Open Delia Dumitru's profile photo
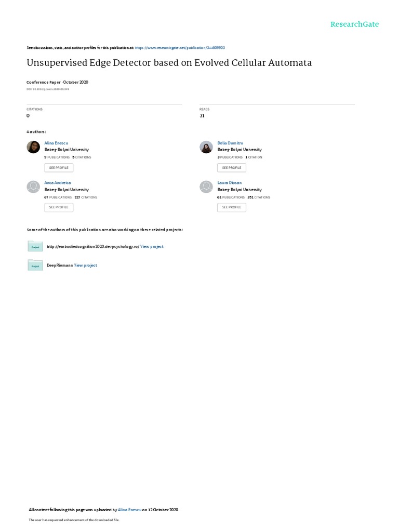Viewport: 399px width, 532px height. point(206,147)
